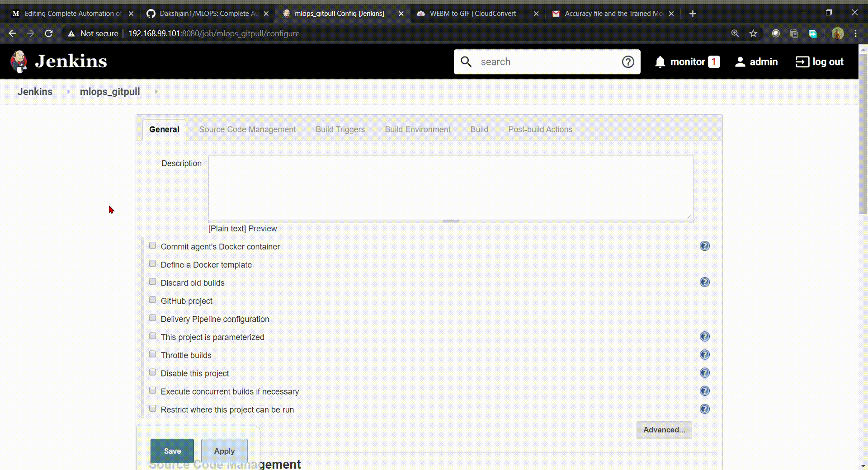Open the admin user profile
This screenshot has height=470, width=868.
tap(756, 62)
